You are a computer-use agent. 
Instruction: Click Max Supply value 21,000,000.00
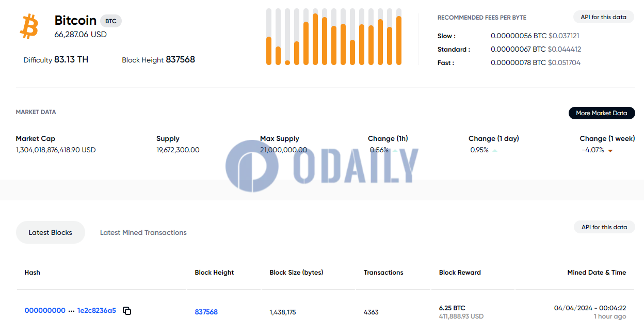[283, 150]
